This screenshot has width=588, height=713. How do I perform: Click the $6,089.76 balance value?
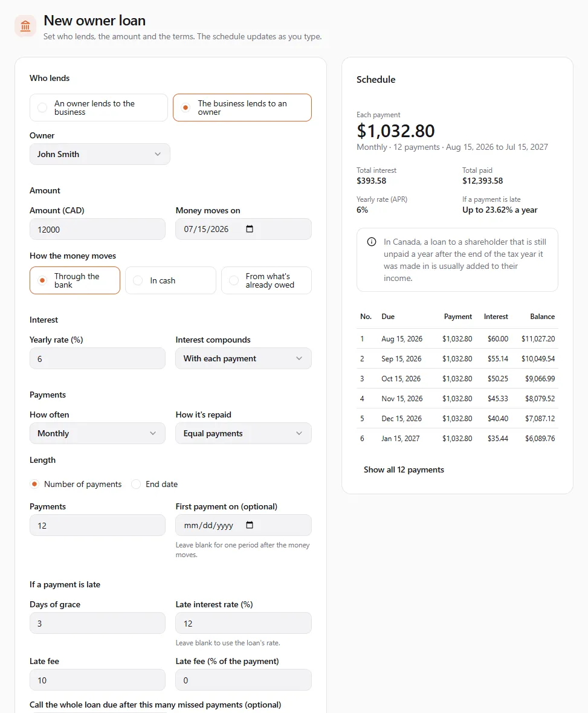click(x=540, y=439)
